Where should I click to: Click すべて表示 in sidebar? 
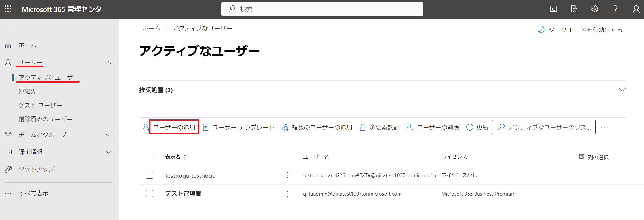point(34,193)
